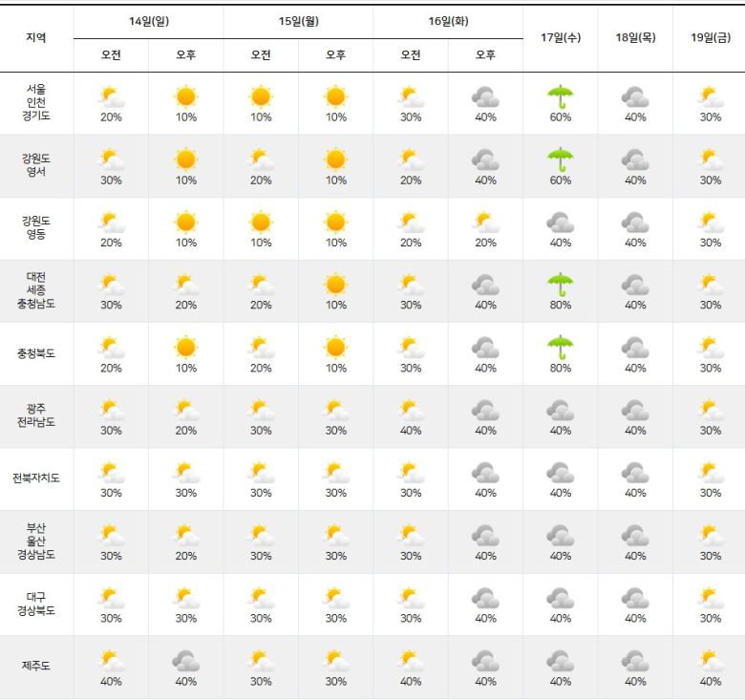
Task: Select the 부산 울산 경상남도 region label
Action: tap(36, 541)
